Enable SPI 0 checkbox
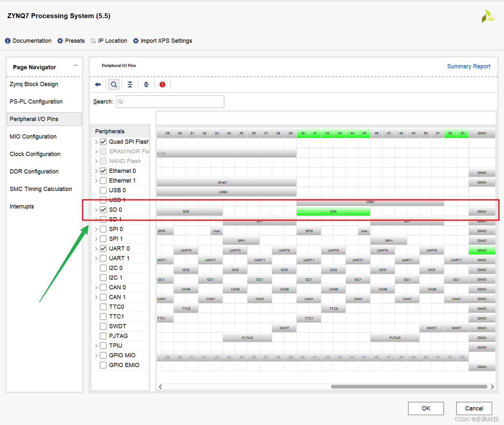This screenshot has height=425, width=504. coord(103,229)
